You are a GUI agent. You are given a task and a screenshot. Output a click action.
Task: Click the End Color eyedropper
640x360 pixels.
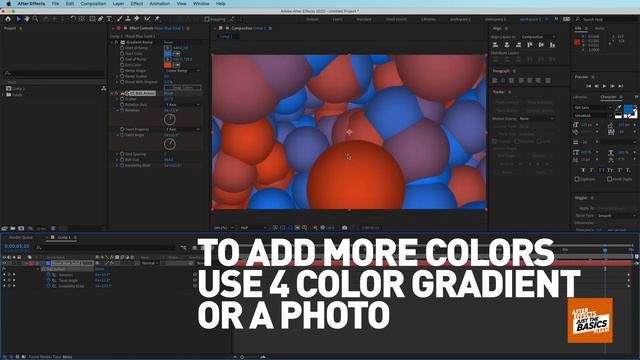[176, 65]
